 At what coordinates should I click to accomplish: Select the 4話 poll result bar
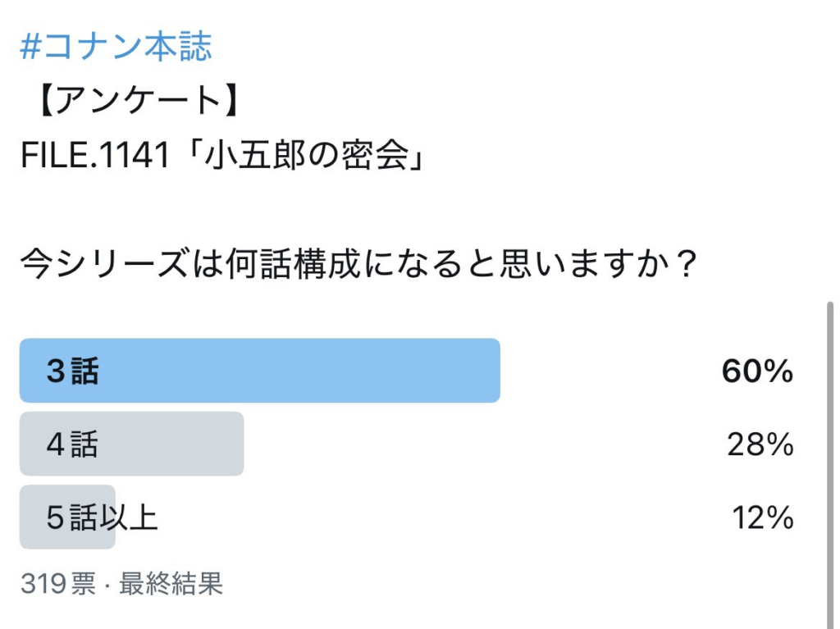(407, 444)
